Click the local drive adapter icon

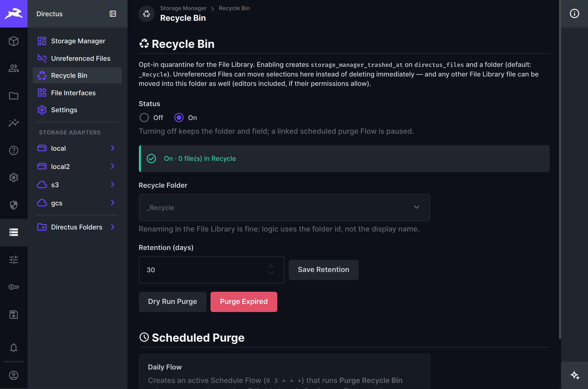tap(42, 148)
